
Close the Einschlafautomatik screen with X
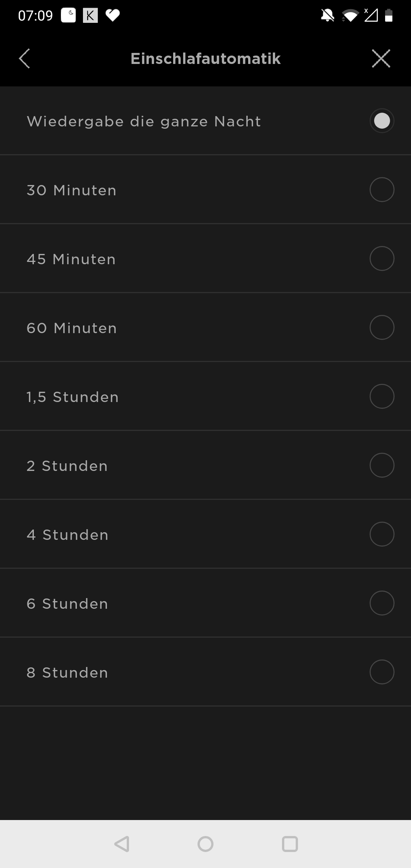coord(381,59)
